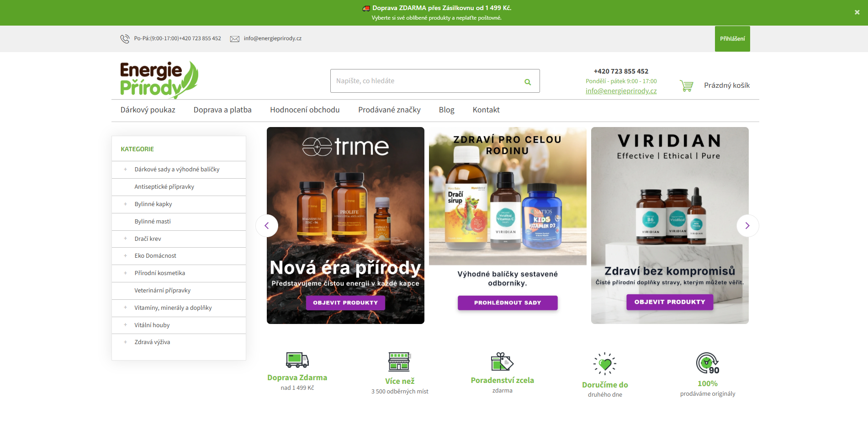Open Hodnocení obchodu page
This screenshot has height=430, width=868.
click(x=305, y=110)
